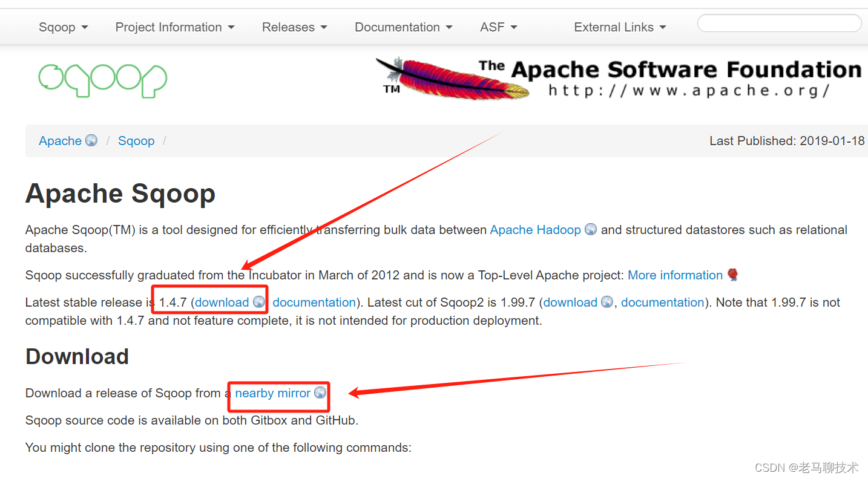Image resolution: width=868 pixels, height=479 pixels.
Task: Click the Sqoop2 1.99.7 download link
Action: click(x=570, y=302)
